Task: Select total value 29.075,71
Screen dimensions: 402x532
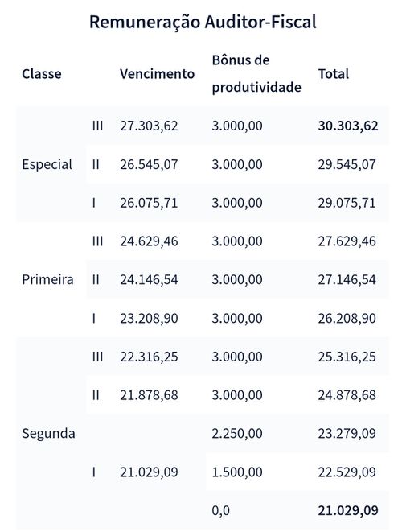Action: (x=347, y=203)
